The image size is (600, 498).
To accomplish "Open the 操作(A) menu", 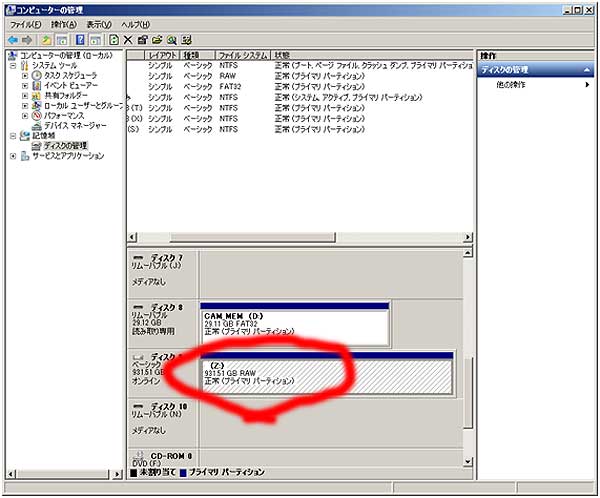I will [x=62, y=23].
